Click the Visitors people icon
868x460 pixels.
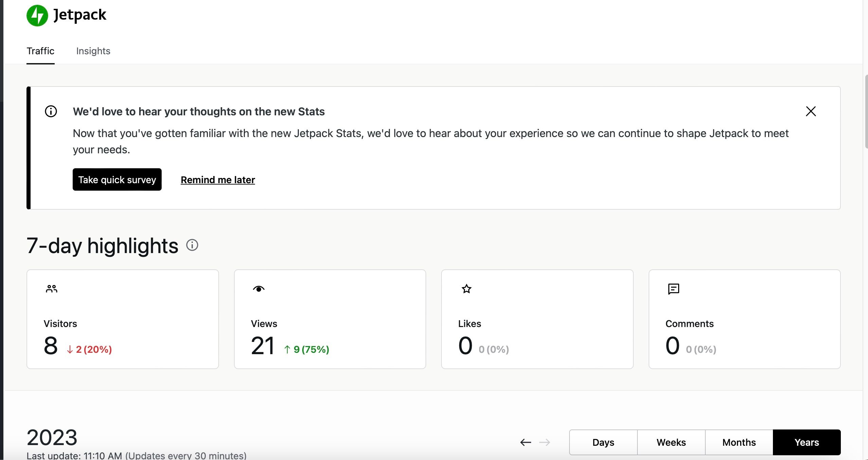52,289
